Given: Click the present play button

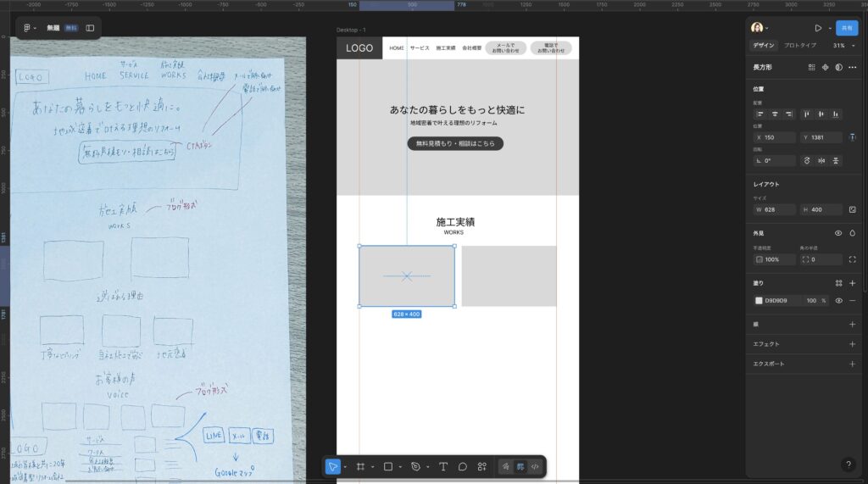Looking at the screenshot, I should click(818, 28).
